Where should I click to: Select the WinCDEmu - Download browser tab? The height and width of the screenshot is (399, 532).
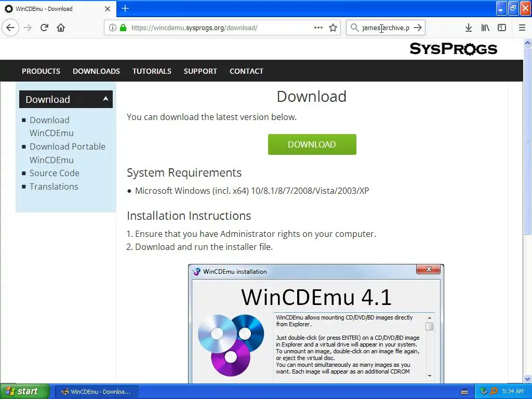(x=58, y=9)
